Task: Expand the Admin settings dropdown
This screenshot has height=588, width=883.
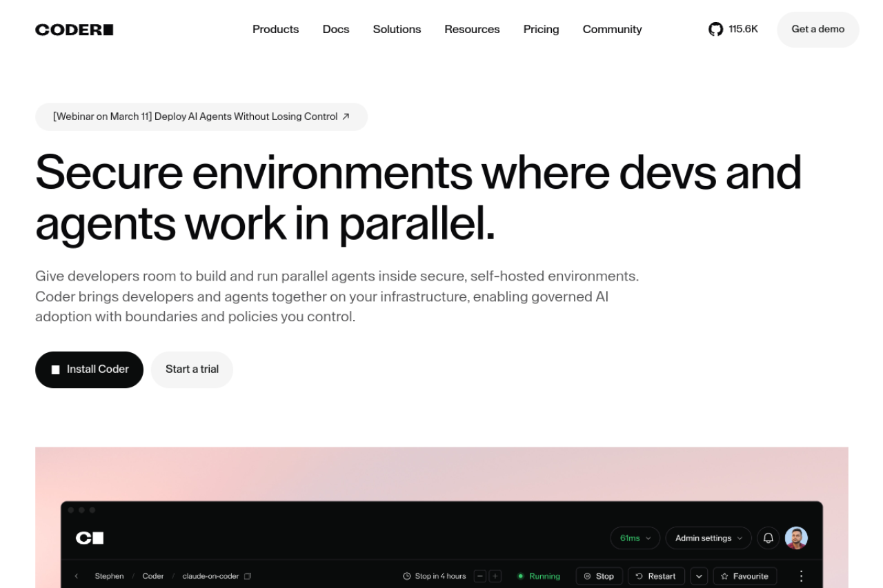Action: click(x=708, y=538)
